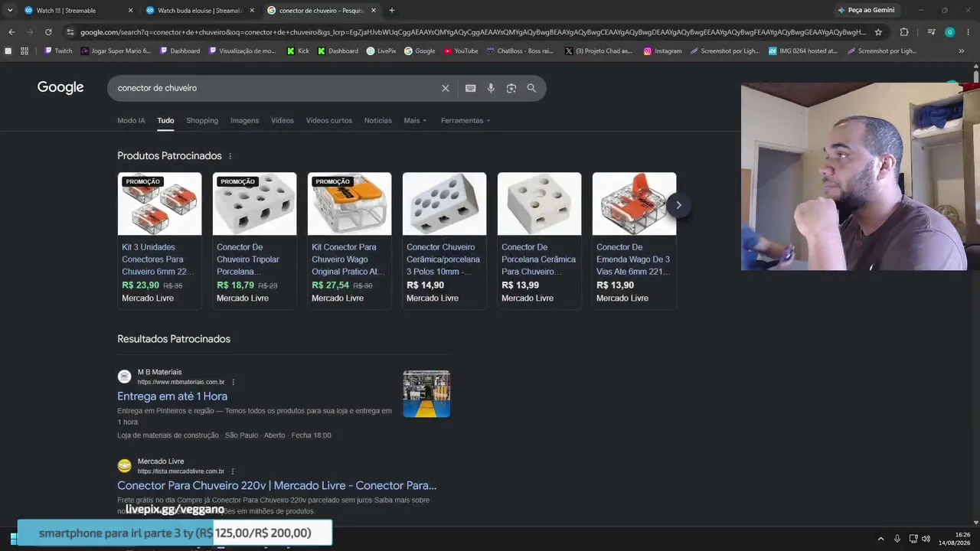Open the IMG 0264 hosted bookmark
Viewport: 980px width, 551px height.
pos(803,51)
